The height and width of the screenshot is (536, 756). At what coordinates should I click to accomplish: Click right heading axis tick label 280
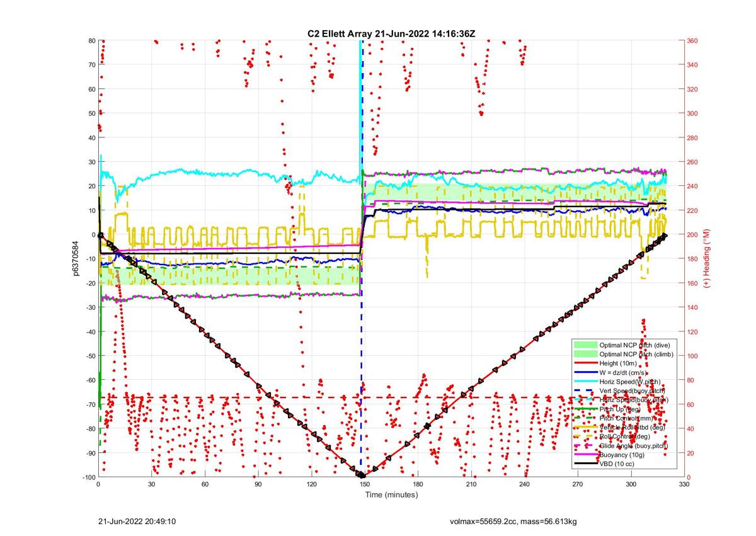693,137
